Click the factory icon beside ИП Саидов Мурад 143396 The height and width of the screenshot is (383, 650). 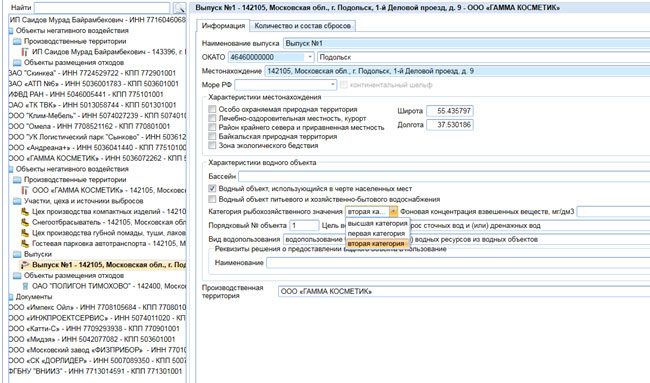25,52
